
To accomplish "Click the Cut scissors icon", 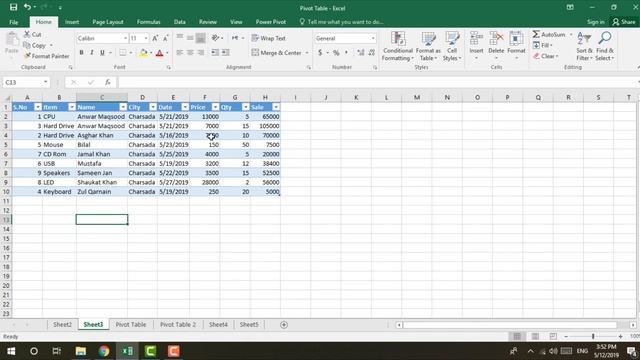I will [x=27, y=34].
